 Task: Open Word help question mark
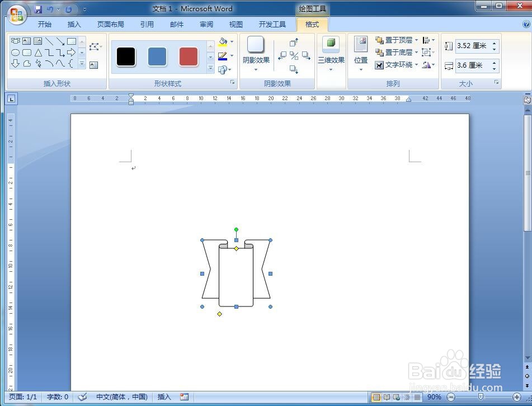point(526,25)
